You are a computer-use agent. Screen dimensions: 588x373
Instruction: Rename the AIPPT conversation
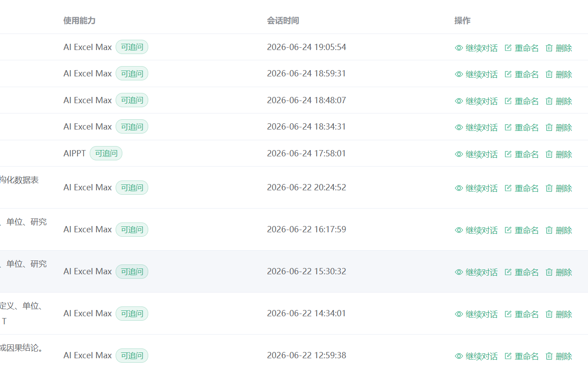[x=521, y=154]
